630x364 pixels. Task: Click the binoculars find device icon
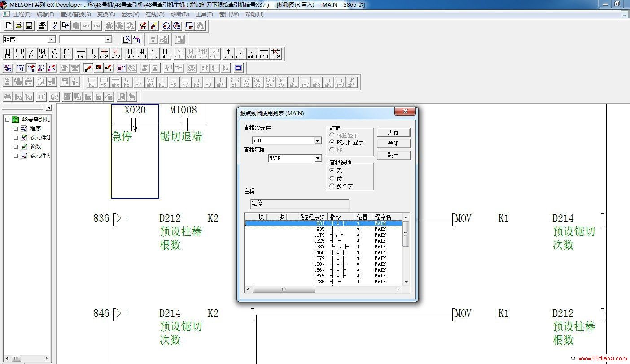8,96
